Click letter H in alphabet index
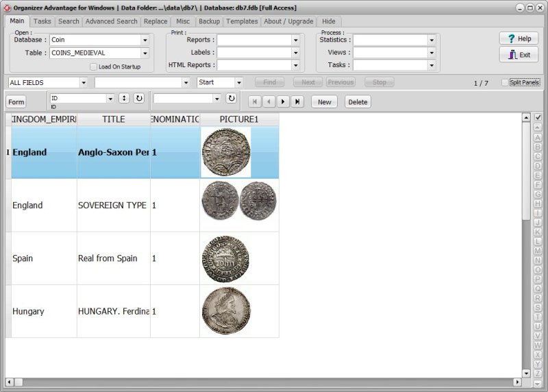 [x=538, y=204]
